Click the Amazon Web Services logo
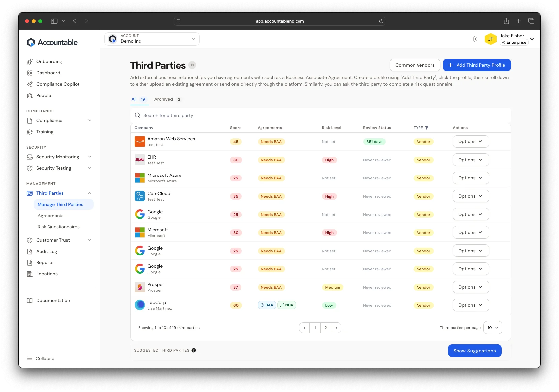Viewport: 559px width, 392px height. (140, 141)
